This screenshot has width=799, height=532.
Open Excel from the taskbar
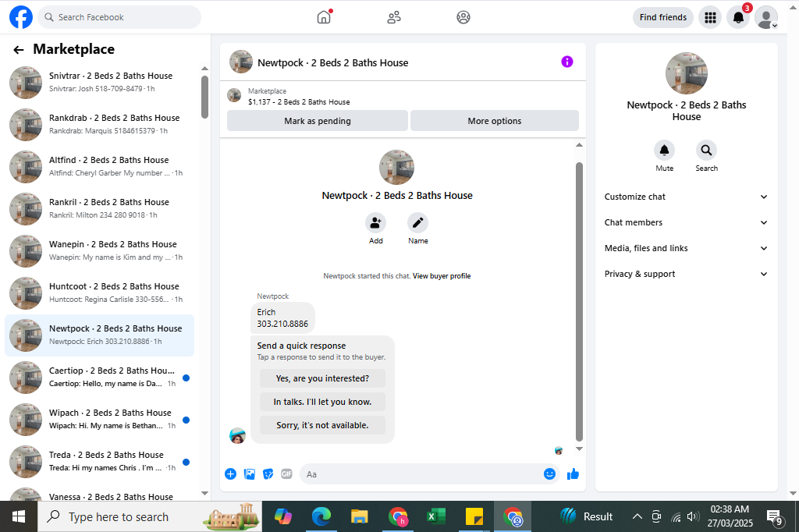435,516
